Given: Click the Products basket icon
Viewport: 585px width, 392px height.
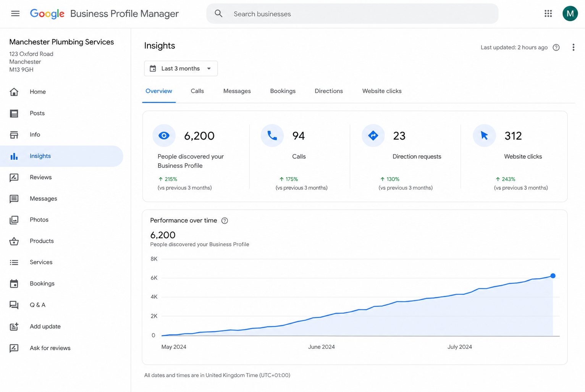Looking at the screenshot, I should coord(14,241).
